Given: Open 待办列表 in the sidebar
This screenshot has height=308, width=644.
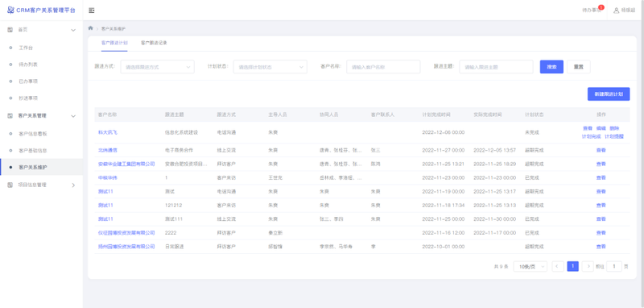Looking at the screenshot, I should pyautogui.click(x=28, y=65).
